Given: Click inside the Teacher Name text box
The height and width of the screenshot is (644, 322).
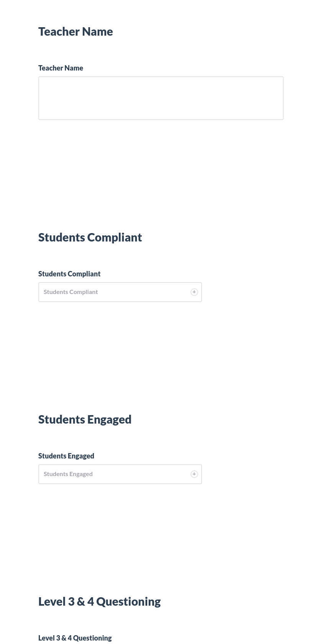Looking at the screenshot, I should 161,98.
